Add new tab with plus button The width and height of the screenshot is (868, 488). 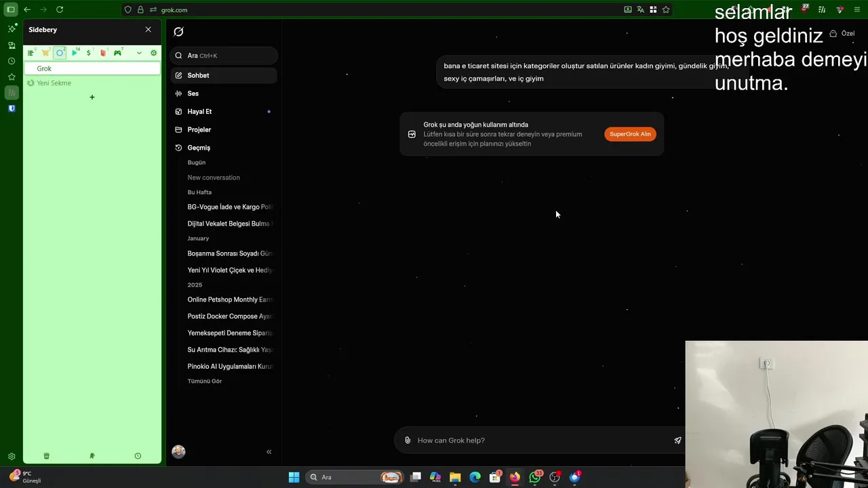(x=92, y=97)
